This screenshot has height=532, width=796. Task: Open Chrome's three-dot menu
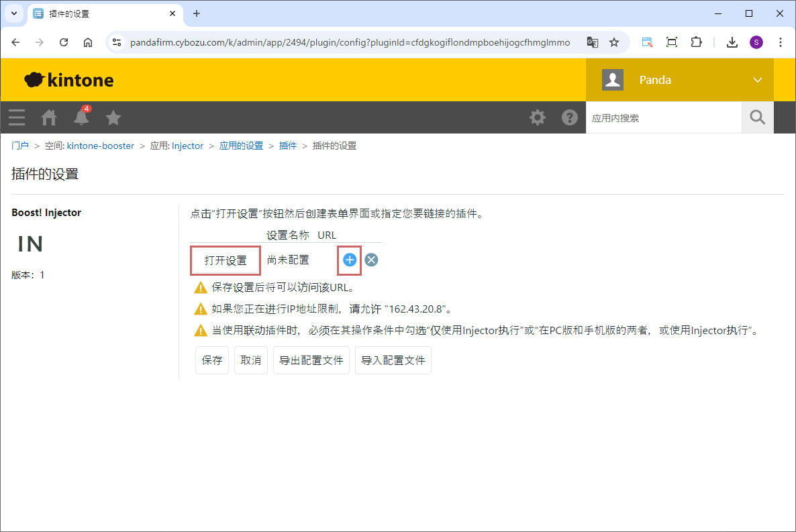(x=780, y=42)
